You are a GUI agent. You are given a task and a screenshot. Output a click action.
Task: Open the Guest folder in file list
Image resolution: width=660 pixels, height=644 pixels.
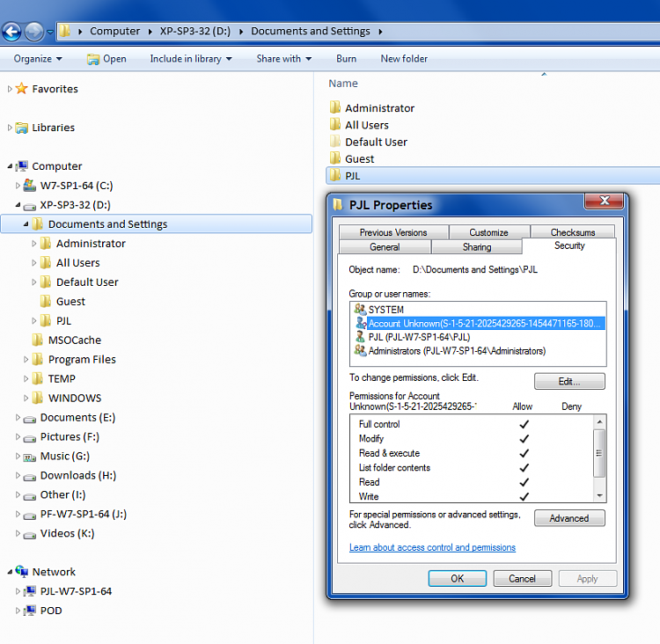tap(359, 159)
